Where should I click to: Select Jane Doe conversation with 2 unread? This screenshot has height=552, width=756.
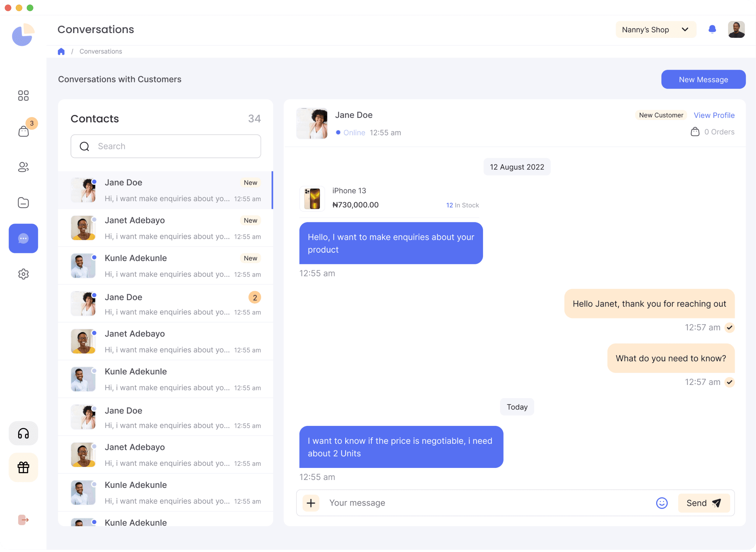[x=166, y=304]
